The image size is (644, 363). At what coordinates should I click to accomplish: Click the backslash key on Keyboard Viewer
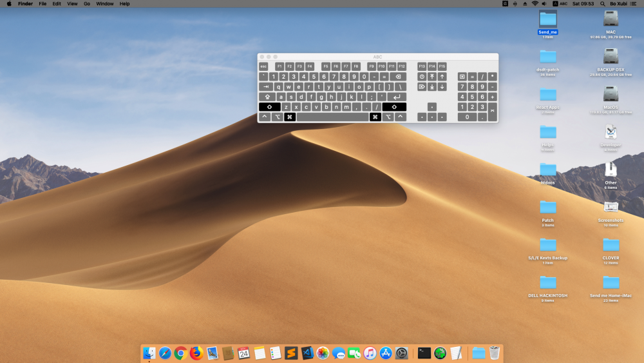tap(401, 87)
